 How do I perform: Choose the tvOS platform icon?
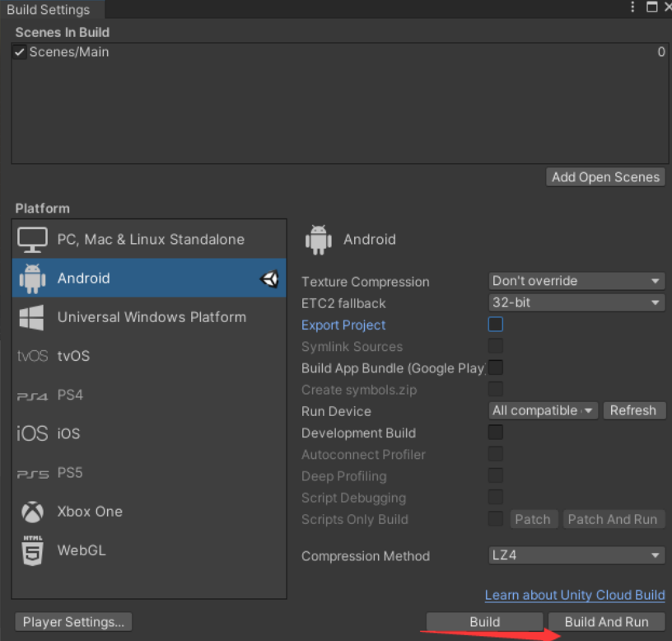(32, 356)
